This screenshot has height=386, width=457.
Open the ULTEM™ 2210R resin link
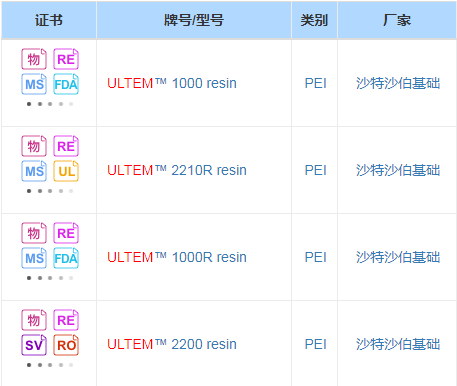click(177, 170)
